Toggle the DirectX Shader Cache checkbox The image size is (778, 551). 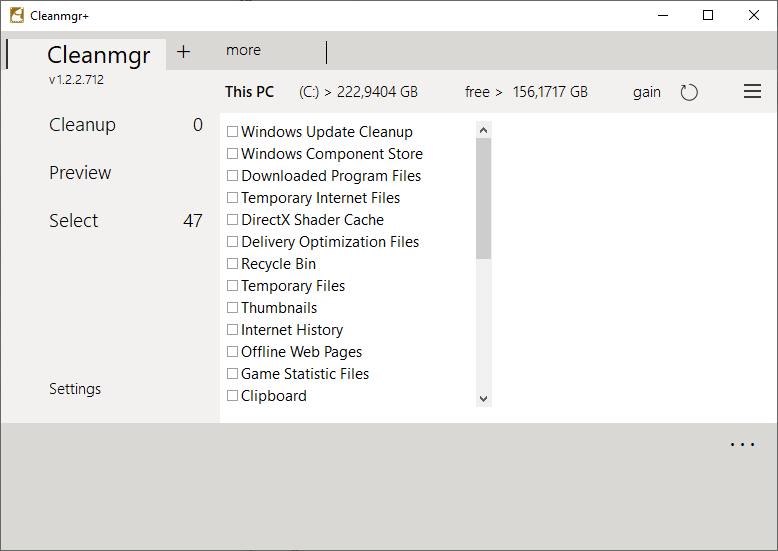point(232,220)
